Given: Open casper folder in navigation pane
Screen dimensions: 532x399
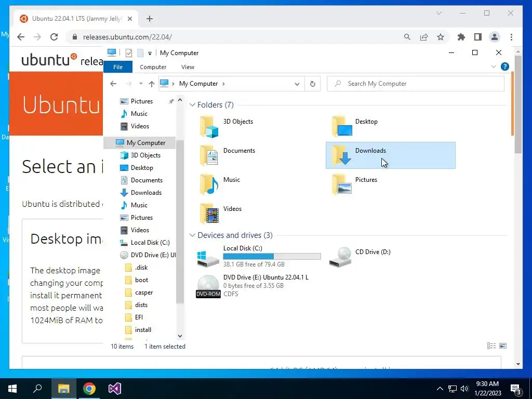Looking at the screenshot, I should [x=139, y=292].
